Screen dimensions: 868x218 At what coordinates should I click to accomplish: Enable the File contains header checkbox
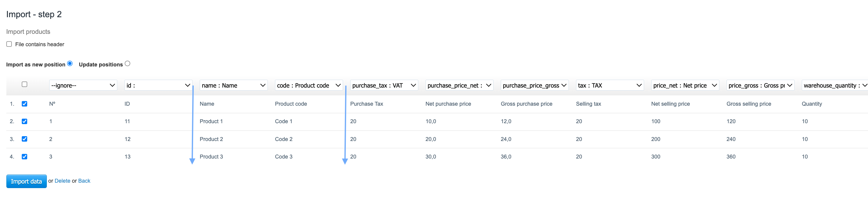[9, 44]
